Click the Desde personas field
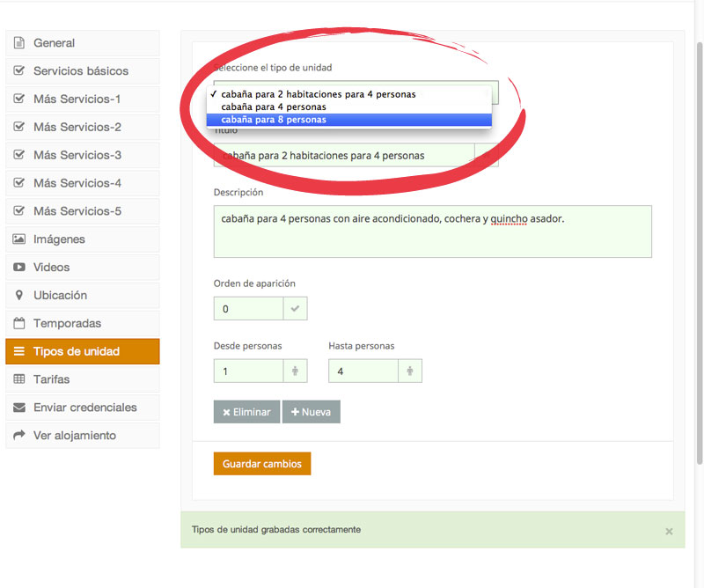This screenshot has width=704, height=588. click(x=248, y=371)
